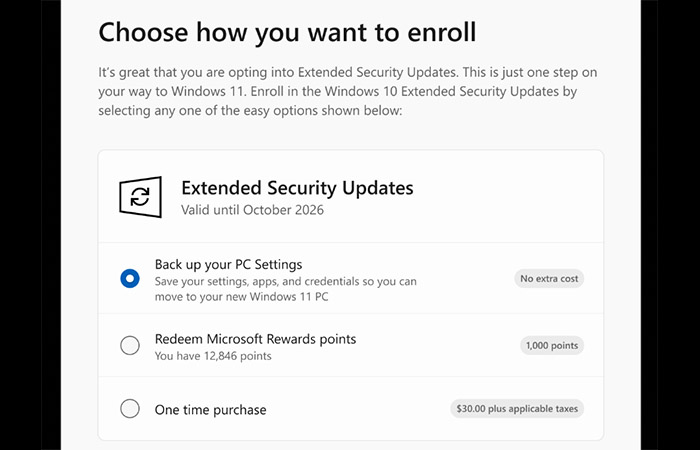The image size is (700, 450).
Task: Click the Windows 11 PC text in backup description
Action: point(288,296)
